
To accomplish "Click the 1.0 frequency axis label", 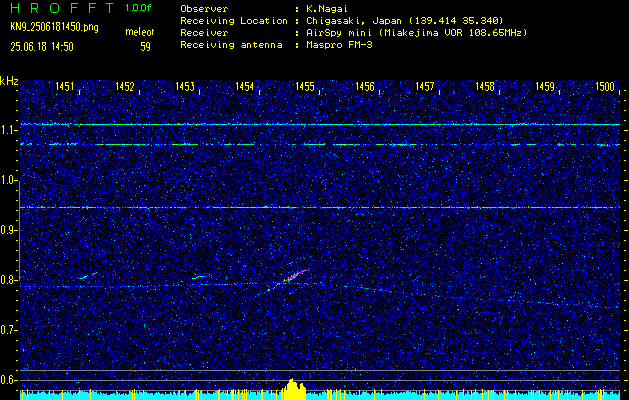I will pyautogui.click(x=8, y=180).
